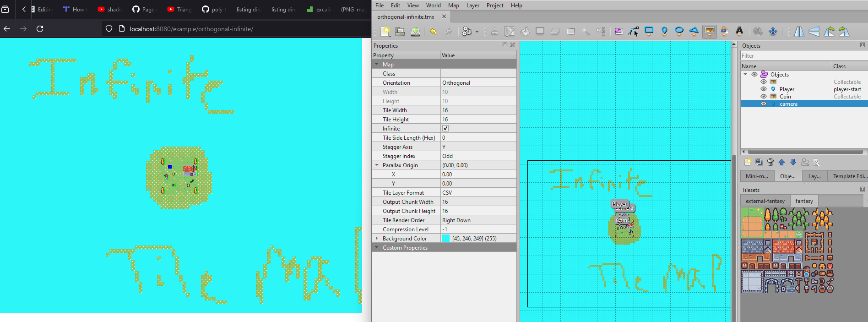This screenshot has height=322, width=868.
Task: Click the trash Remove Objects icon
Action: pyautogui.click(x=770, y=162)
